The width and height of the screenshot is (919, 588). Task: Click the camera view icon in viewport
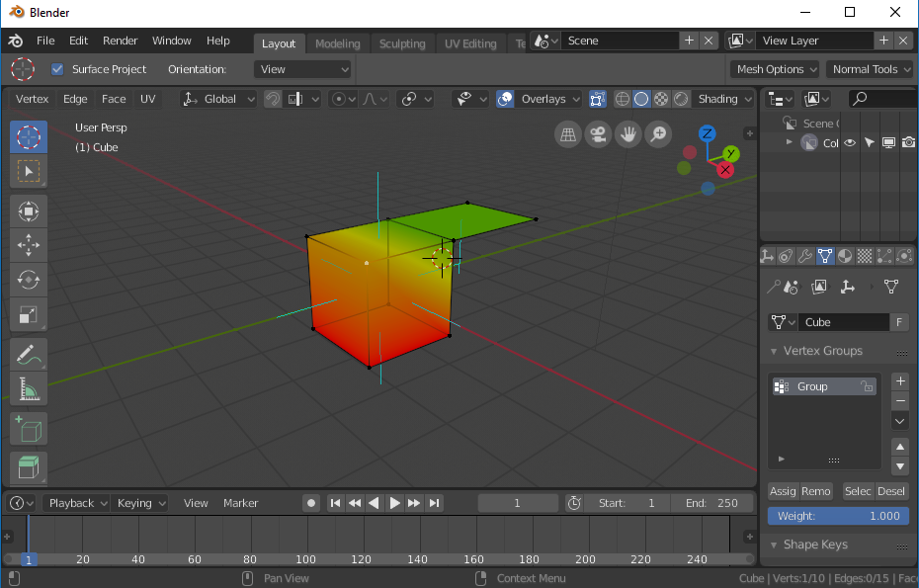(x=597, y=135)
